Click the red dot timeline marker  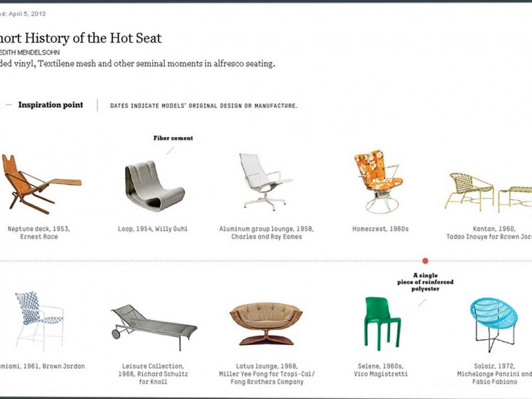pos(426,261)
